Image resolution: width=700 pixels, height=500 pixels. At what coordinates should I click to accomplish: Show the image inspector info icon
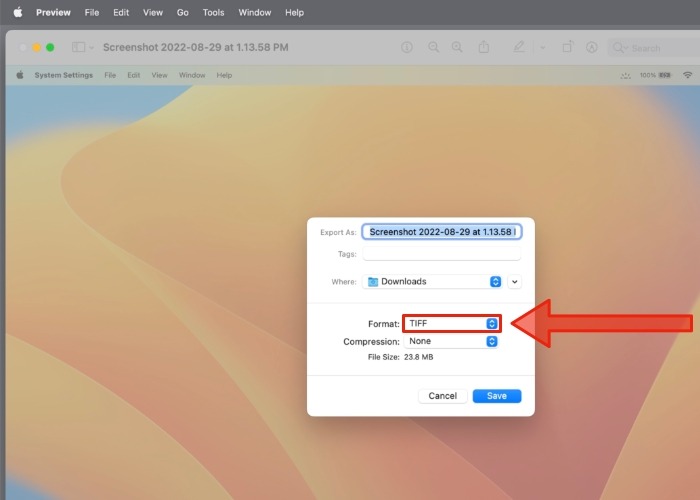coord(407,47)
